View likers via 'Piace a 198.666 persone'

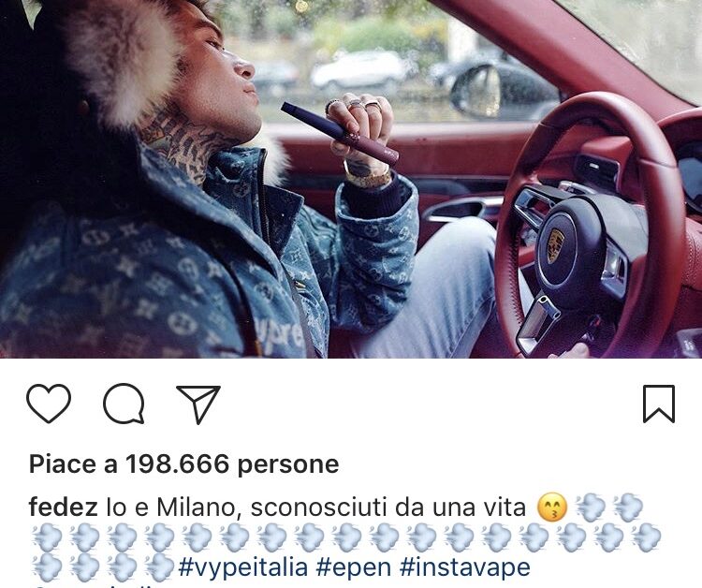click(x=183, y=464)
